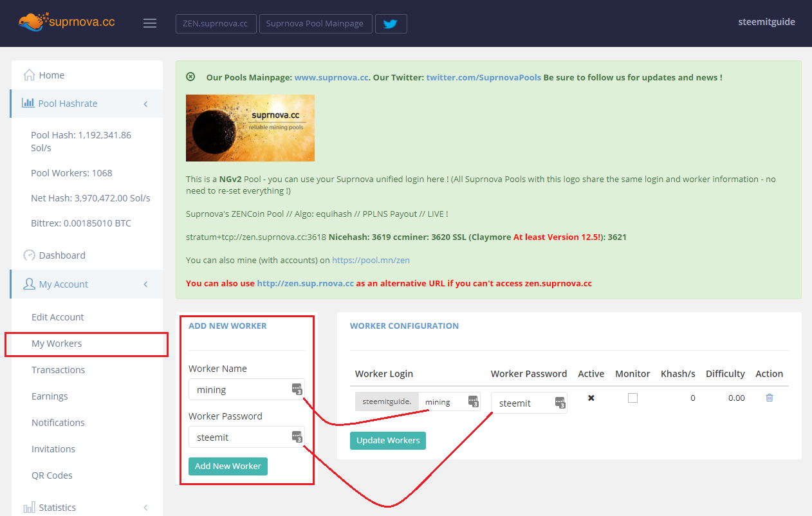This screenshot has height=516, width=812.
Task: Click the Update Workers button
Action: click(388, 440)
